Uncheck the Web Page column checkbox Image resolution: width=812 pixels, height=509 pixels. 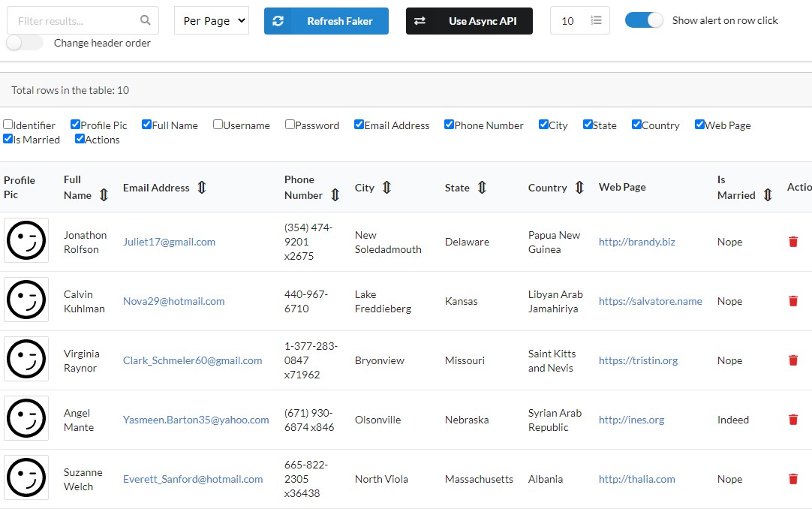click(699, 125)
